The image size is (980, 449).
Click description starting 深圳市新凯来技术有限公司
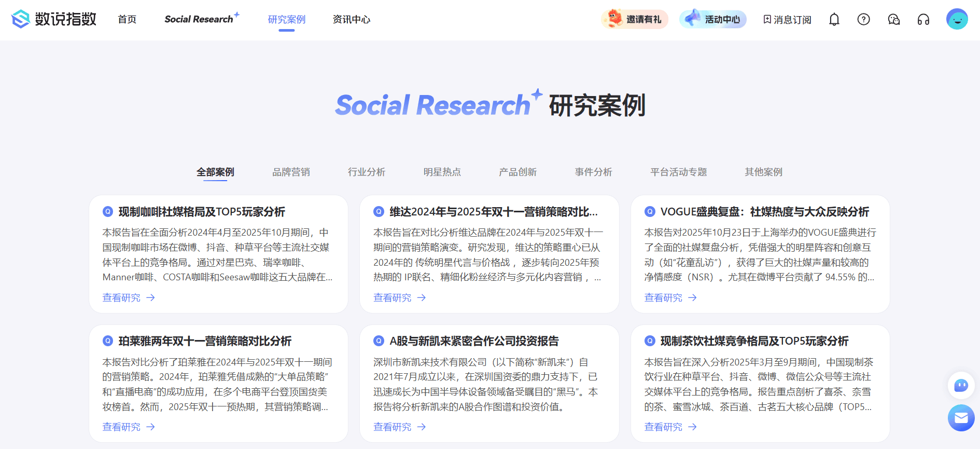[486, 384]
